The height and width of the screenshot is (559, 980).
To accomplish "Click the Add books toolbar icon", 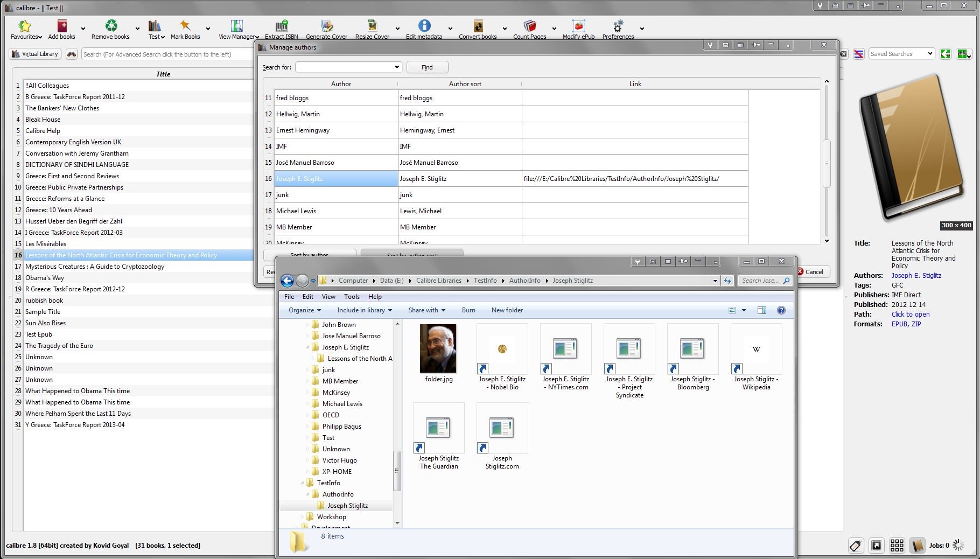I will point(62,26).
